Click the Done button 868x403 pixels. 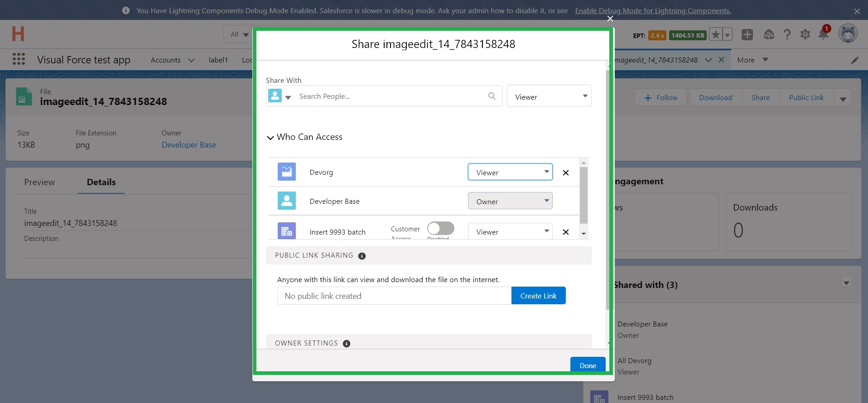(588, 365)
